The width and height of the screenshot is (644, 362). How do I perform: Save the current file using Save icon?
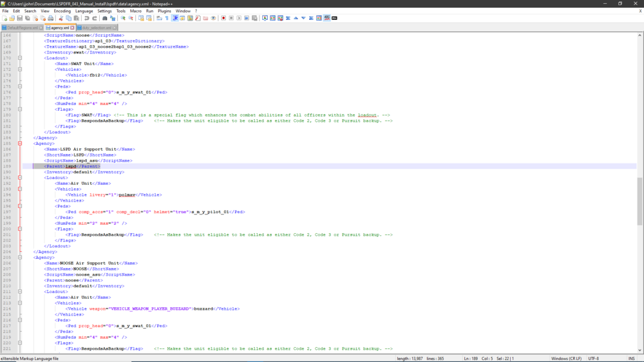(20, 18)
